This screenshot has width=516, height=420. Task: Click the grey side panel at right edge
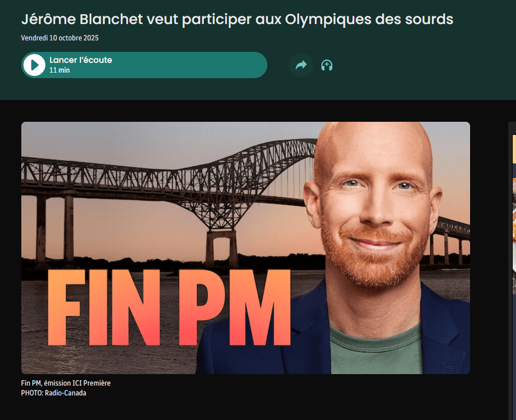tap(512, 271)
